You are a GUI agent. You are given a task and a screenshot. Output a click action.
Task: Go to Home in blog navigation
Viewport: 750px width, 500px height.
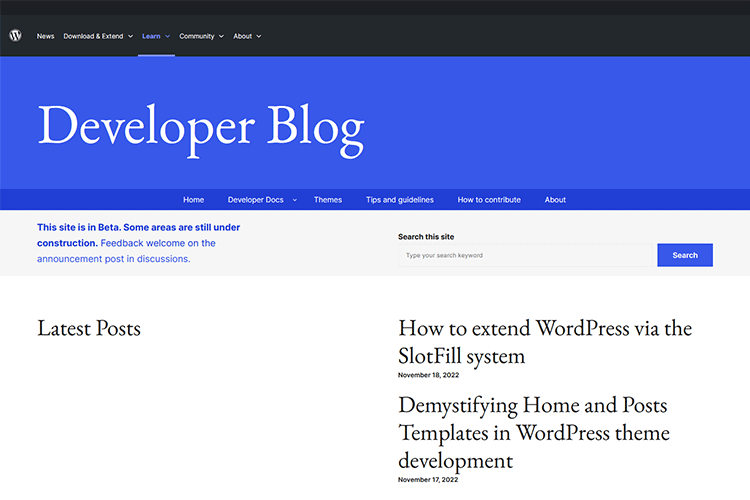click(x=193, y=200)
